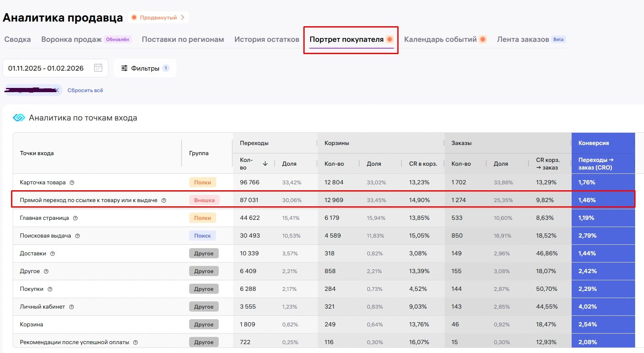Click the Сбросить всё link

[85, 90]
